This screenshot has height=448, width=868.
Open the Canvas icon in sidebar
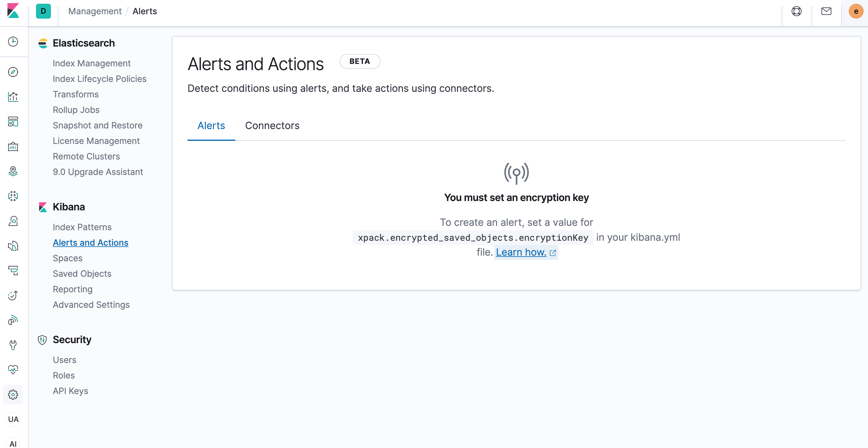[13, 146]
